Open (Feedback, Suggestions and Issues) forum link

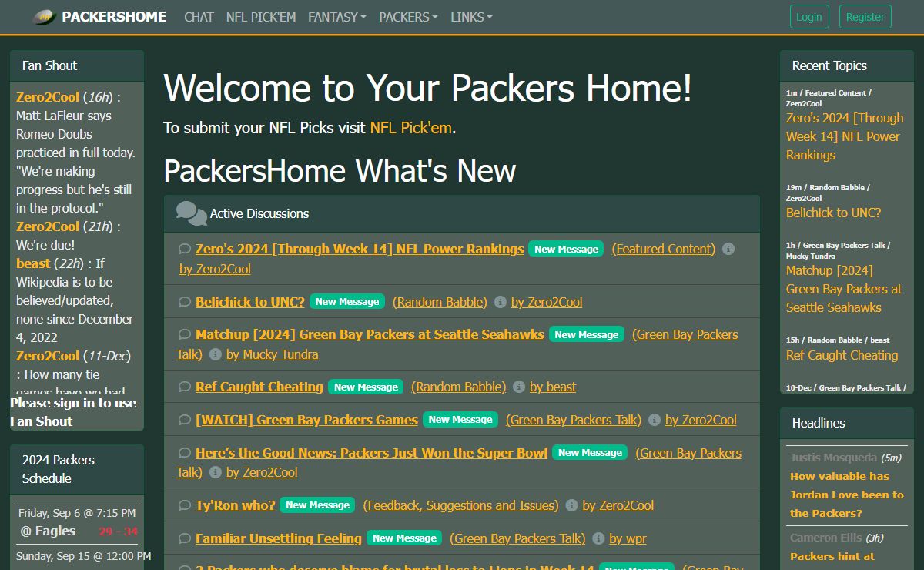tap(460, 505)
